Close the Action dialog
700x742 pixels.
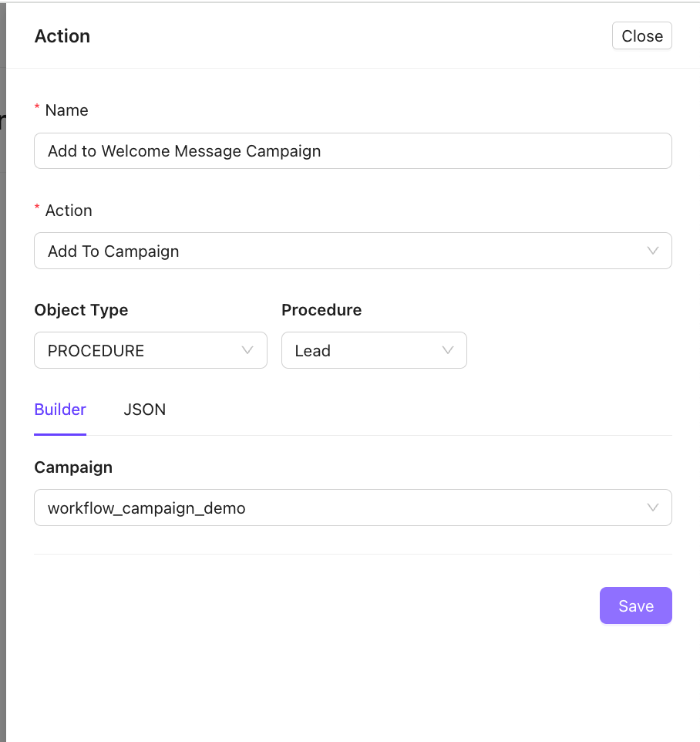click(641, 35)
